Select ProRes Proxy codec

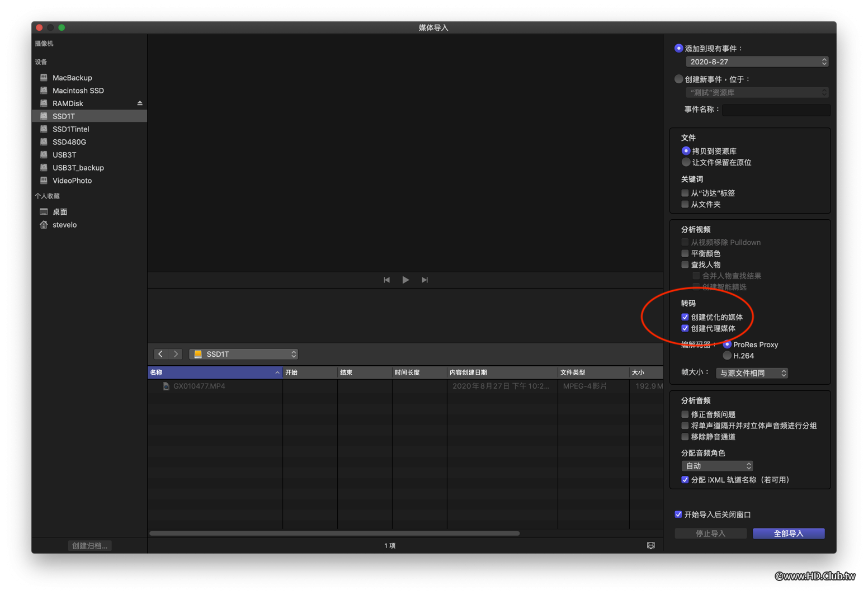(727, 344)
